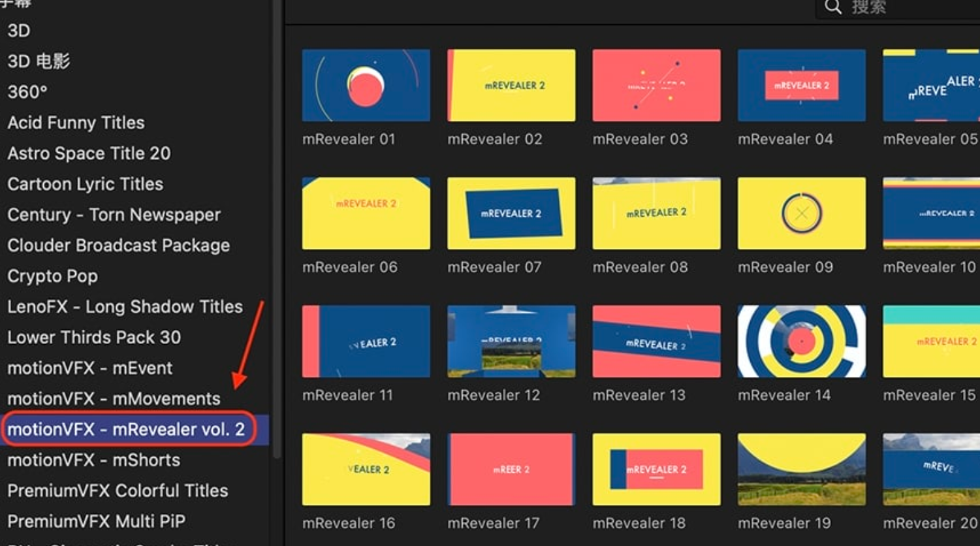
Task: Select the mRevealer 15 thumbnail
Action: 932,342
